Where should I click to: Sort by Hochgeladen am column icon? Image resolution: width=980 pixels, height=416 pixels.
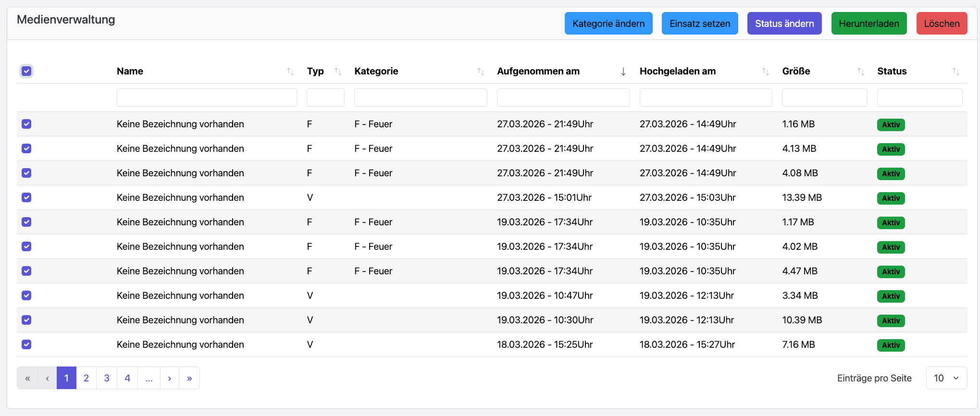765,72
